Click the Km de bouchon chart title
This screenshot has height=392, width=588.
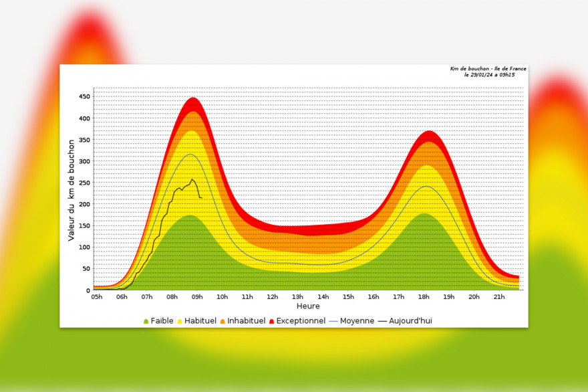click(x=488, y=69)
